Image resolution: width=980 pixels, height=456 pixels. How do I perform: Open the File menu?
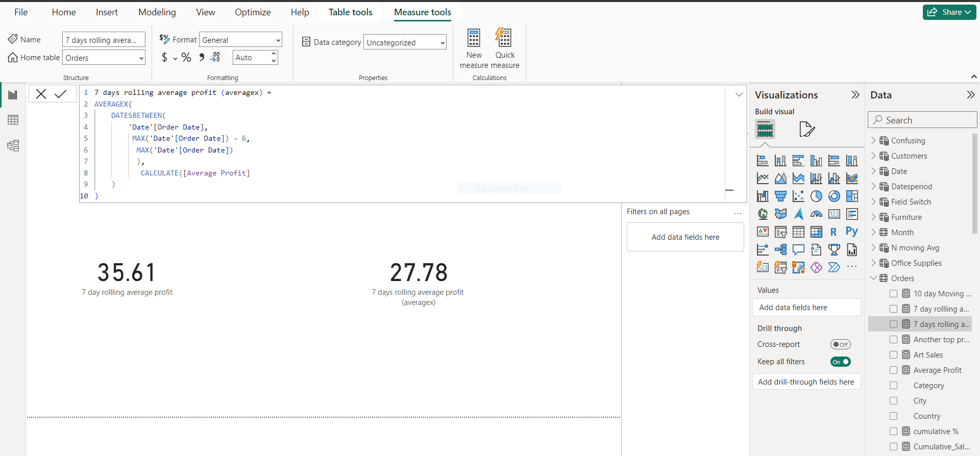point(21,12)
